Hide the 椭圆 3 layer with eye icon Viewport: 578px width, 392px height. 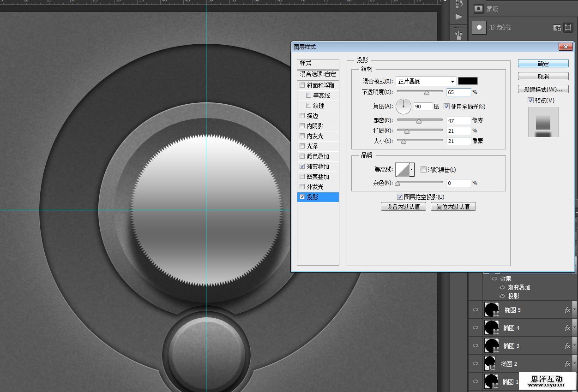476,345
